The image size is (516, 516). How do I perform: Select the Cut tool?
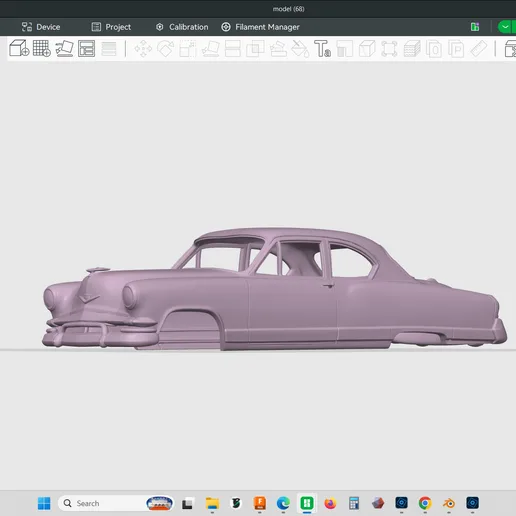click(233, 49)
